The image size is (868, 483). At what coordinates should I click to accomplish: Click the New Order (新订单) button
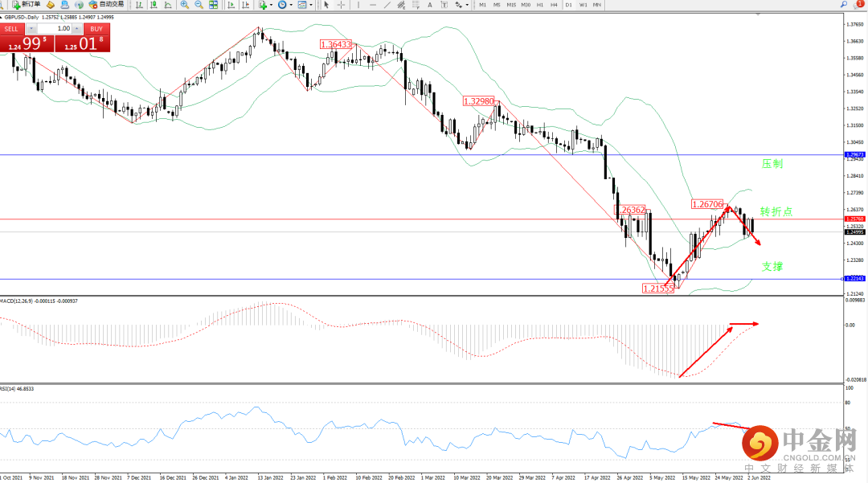pos(27,5)
